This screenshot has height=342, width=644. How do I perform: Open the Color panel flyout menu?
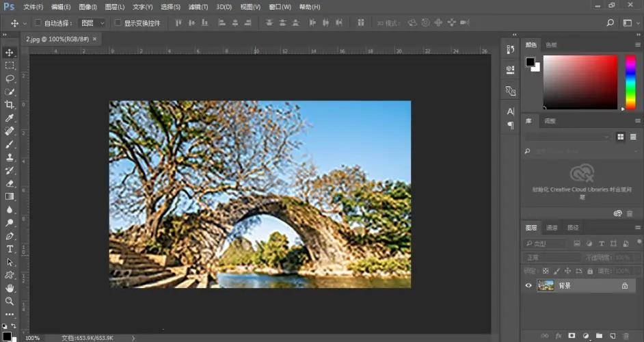[x=637, y=44]
